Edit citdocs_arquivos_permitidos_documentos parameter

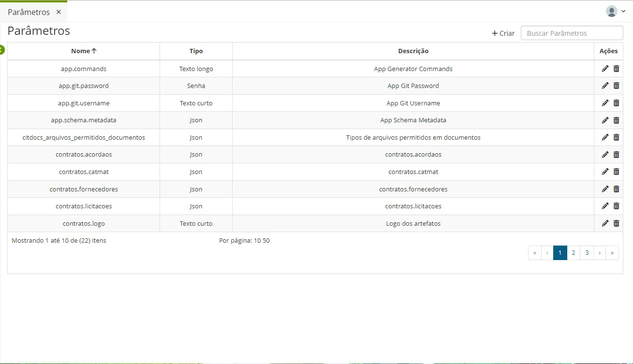[605, 137]
